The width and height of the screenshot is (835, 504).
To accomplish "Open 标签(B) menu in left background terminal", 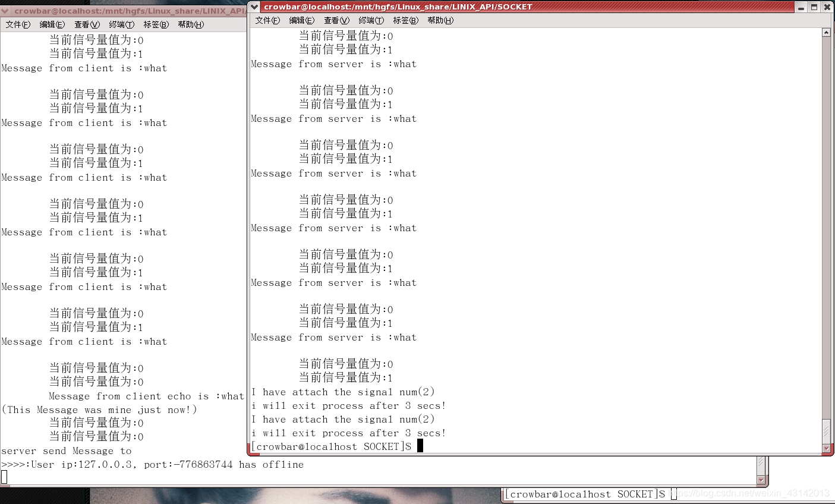I will 156,24.
